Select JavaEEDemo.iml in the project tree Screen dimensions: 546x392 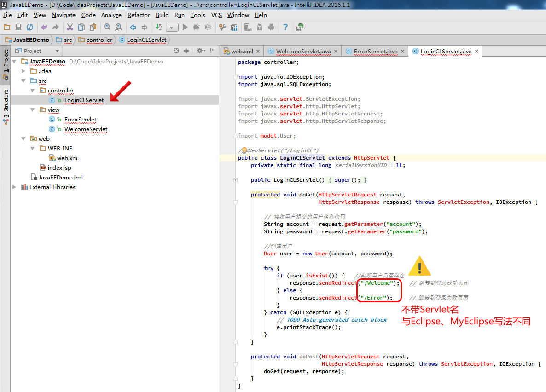coord(60,177)
